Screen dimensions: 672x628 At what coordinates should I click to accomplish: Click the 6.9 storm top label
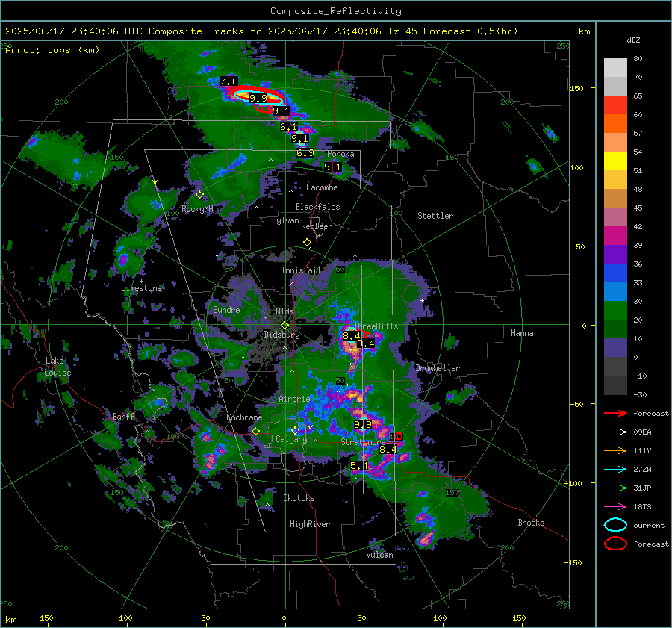point(305,153)
